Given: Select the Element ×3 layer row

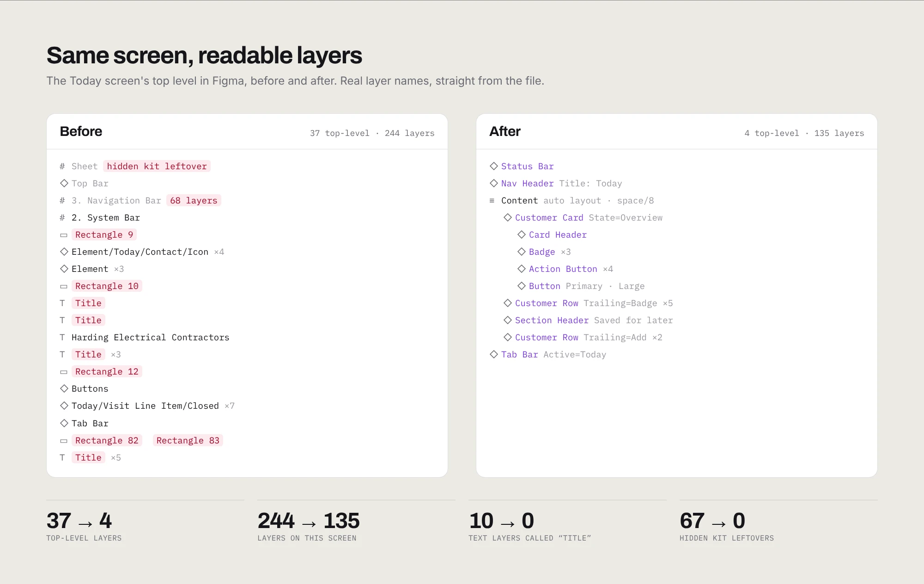Looking at the screenshot, I should point(92,269).
